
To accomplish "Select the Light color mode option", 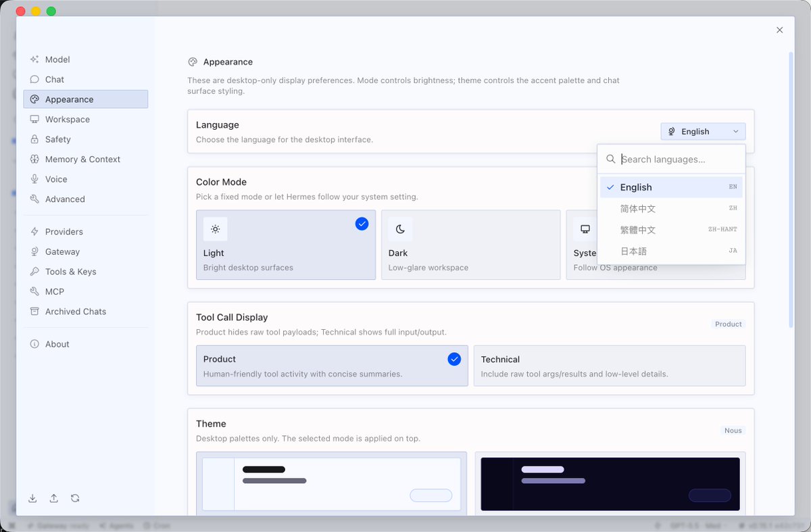I will coord(286,245).
